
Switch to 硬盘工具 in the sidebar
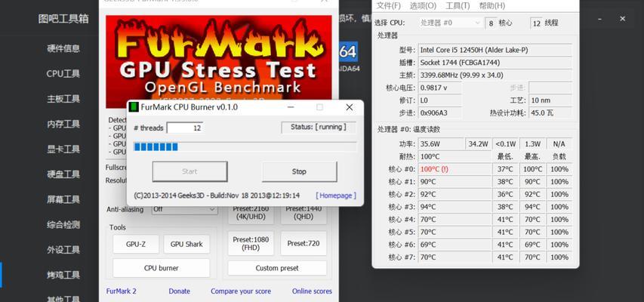click(63, 174)
